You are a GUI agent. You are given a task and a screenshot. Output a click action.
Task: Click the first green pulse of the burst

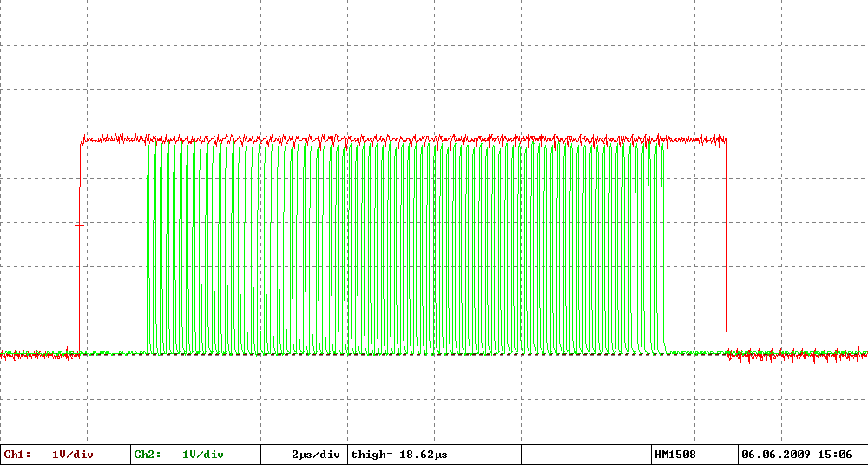[x=149, y=248]
